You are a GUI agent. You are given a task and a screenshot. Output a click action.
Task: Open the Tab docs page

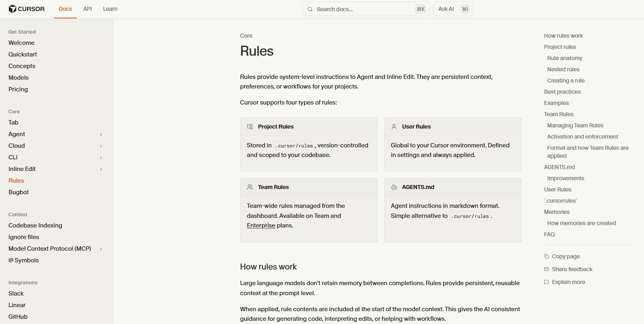point(13,123)
